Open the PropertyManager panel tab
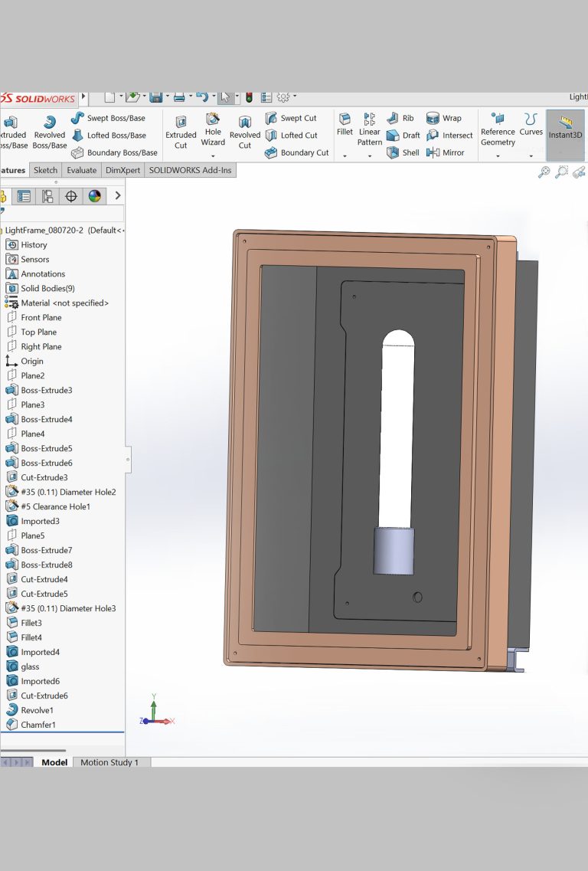Image resolution: width=588 pixels, height=871 pixels. pos(24,196)
